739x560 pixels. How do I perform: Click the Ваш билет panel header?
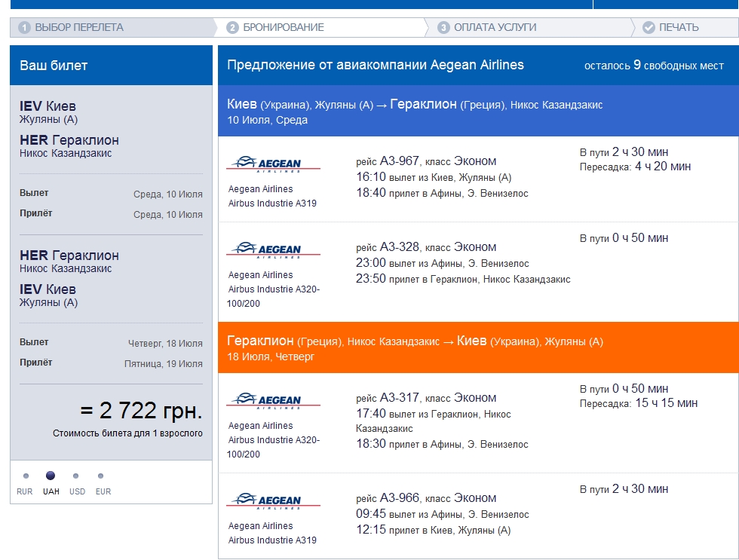[x=54, y=66]
